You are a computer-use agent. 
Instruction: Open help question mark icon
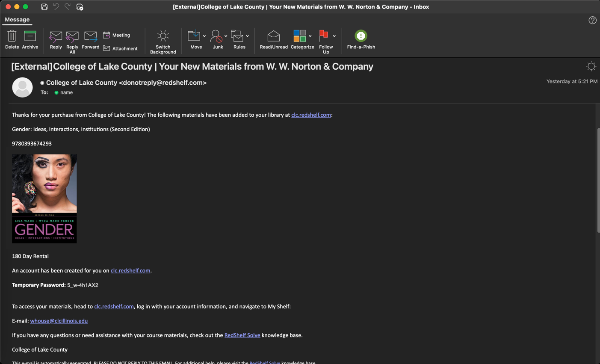(592, 20)
